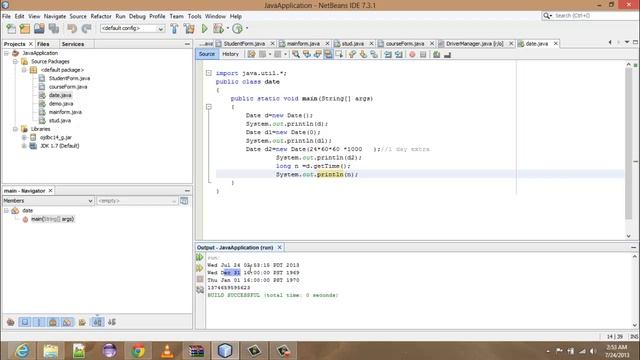Open Google Chrome from the taskbar
Viewport: 640px width, 360px height.
pyautogui.click(x=138, y=351)
